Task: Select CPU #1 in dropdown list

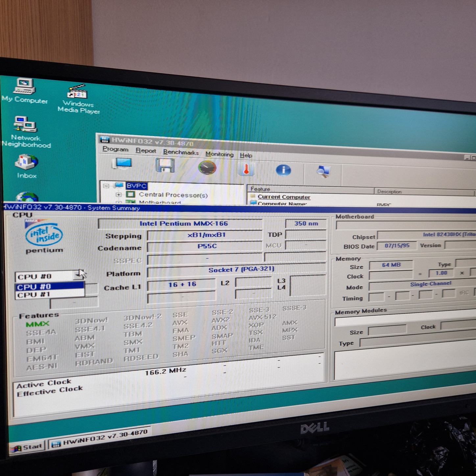Action: pyautogui.click(x=49, y=294)
